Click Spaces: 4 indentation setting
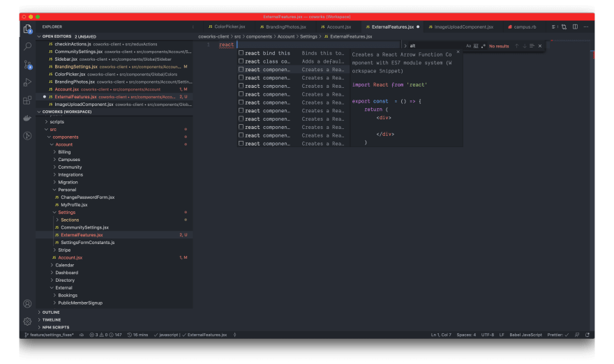Viewport: 614px width, 364px height. tap(466, 335)
